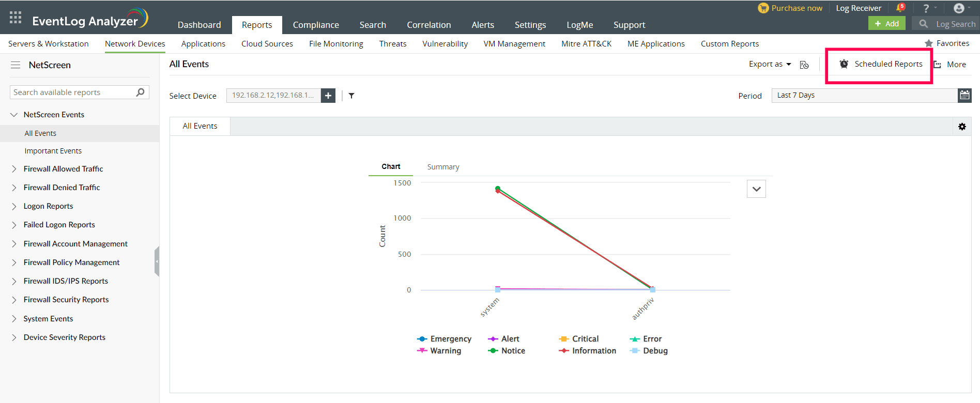Click the Log Search magnifier icon

point(923,24)
